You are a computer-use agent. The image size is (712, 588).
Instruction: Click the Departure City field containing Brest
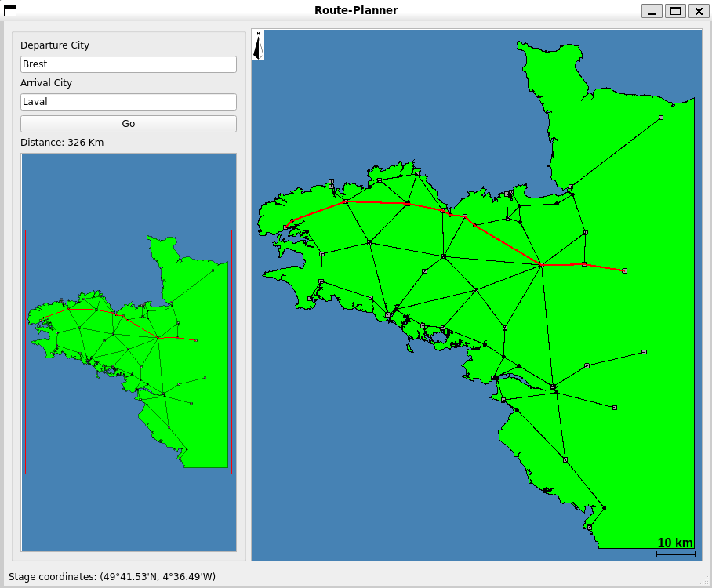128,64
